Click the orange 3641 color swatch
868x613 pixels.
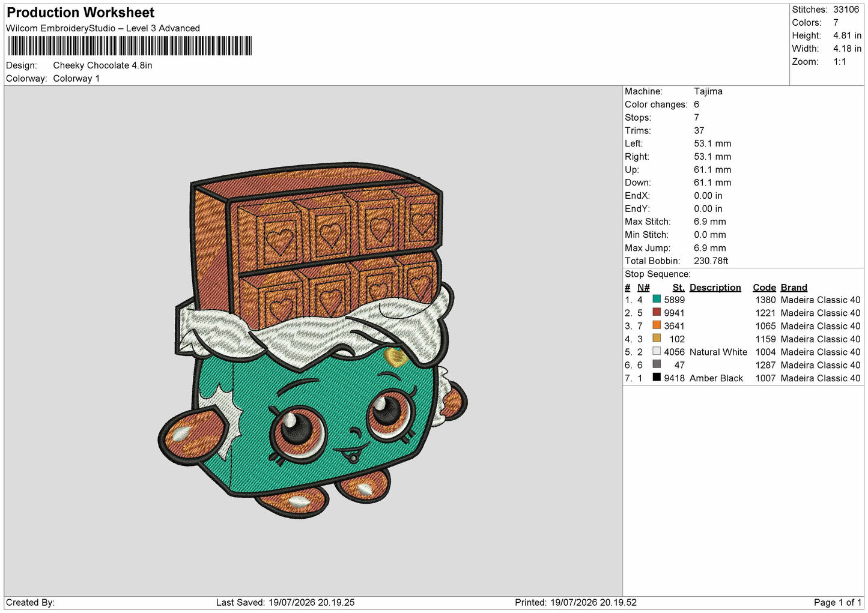pos(657,325)
